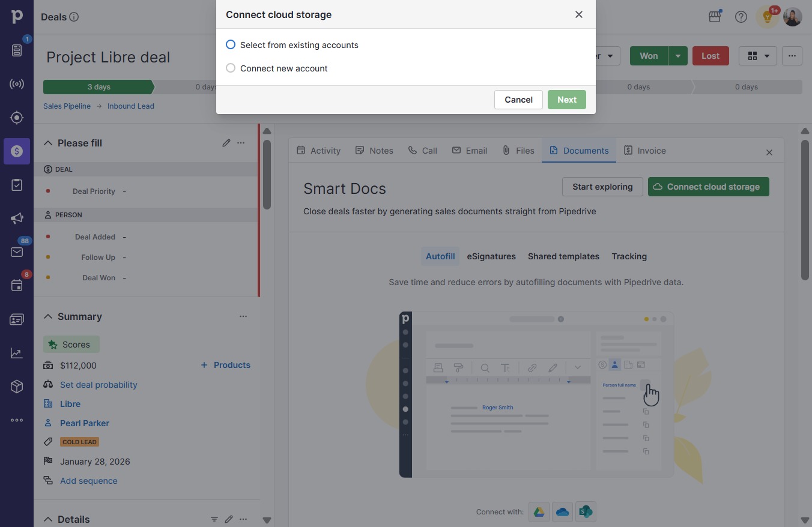Viewport: 812px width, 527px height.
Task: Open Pipedrive home logo in sidebar
Action: click(x=17, y=17)
